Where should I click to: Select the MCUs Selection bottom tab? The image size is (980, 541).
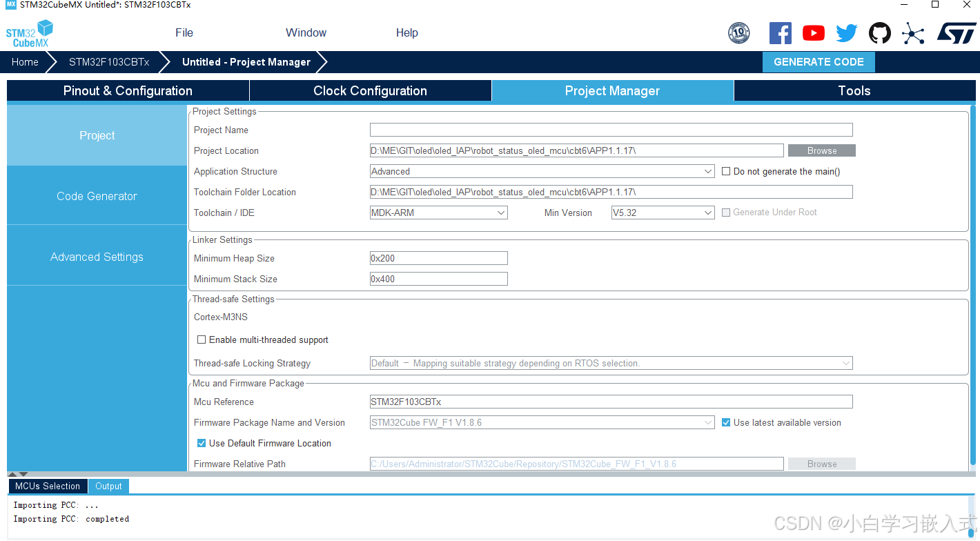[48, 486]
